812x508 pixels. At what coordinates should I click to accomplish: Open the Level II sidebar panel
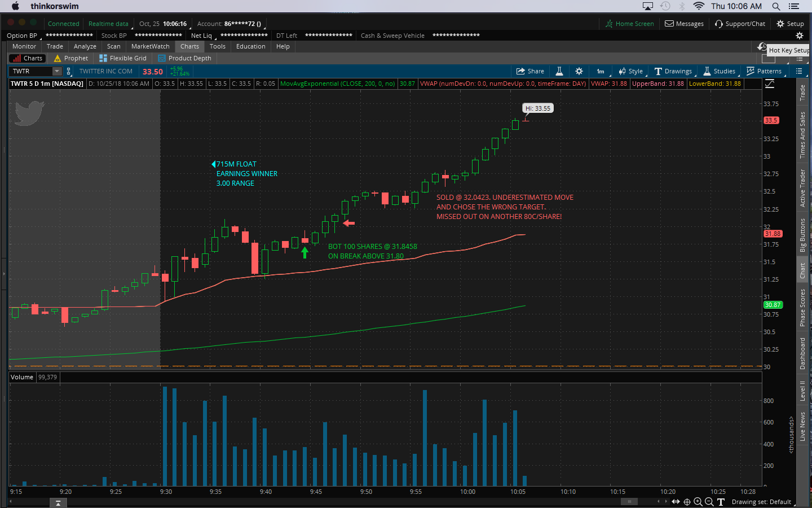point(802,391)
